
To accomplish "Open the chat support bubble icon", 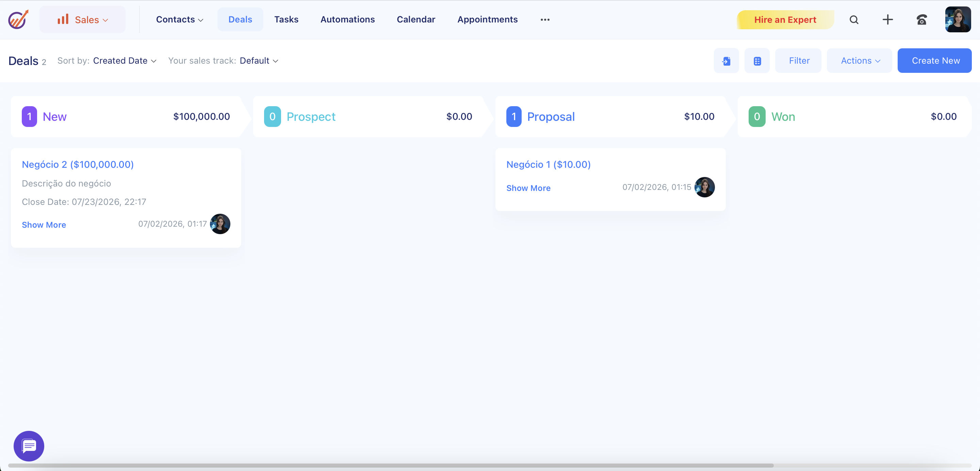I will click(29, 446).
